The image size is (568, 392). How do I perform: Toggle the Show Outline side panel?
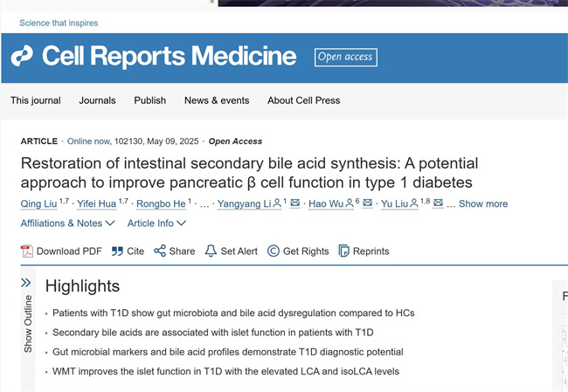pos(27,314)
